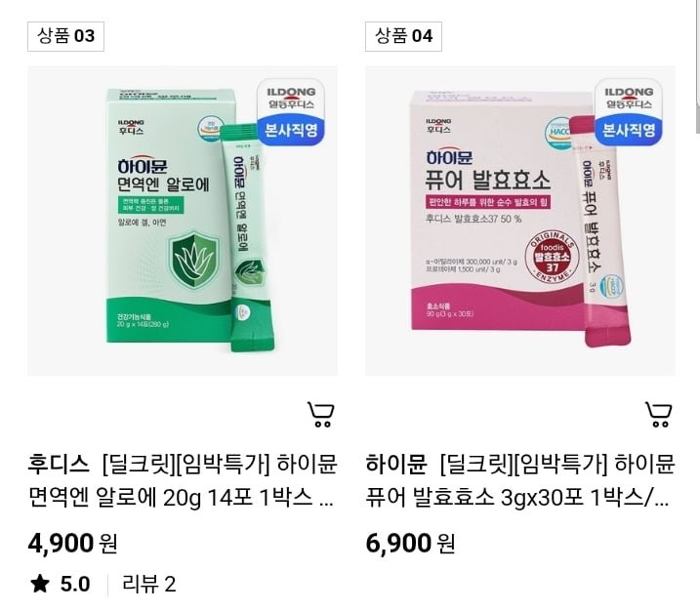Click the 5.0 star rating icon
Image resolution: width=700 pixels, height=612 pixels.
40,584
